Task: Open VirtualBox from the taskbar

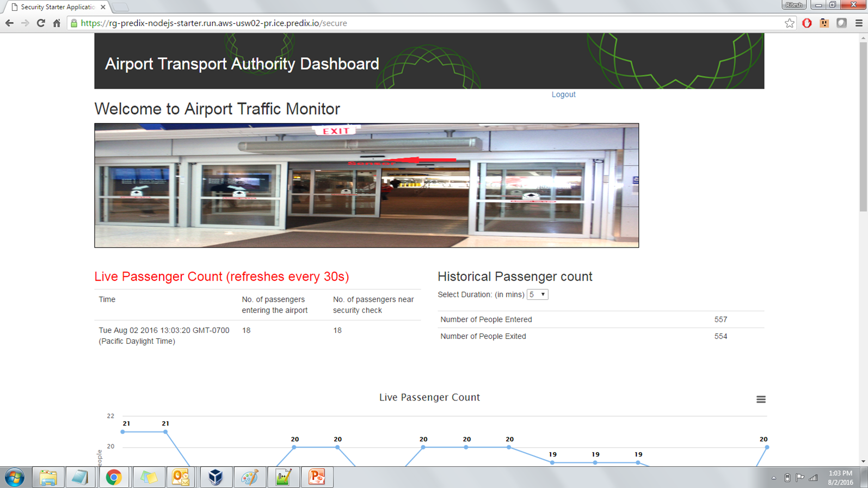Action: click(x=216, y=478)
